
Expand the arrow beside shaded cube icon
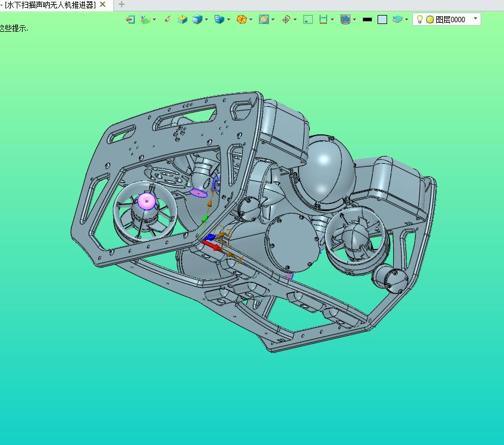(x=207, y=20)
